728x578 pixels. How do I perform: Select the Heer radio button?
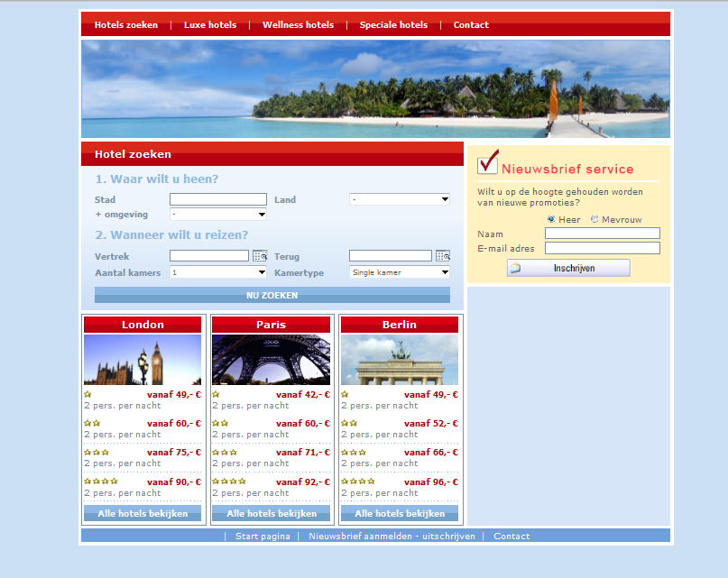coord(551,219)
